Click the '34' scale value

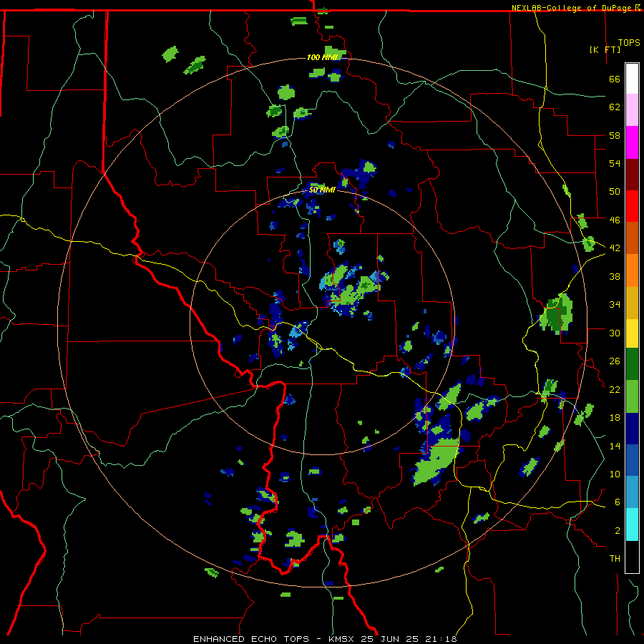(615, 305)
